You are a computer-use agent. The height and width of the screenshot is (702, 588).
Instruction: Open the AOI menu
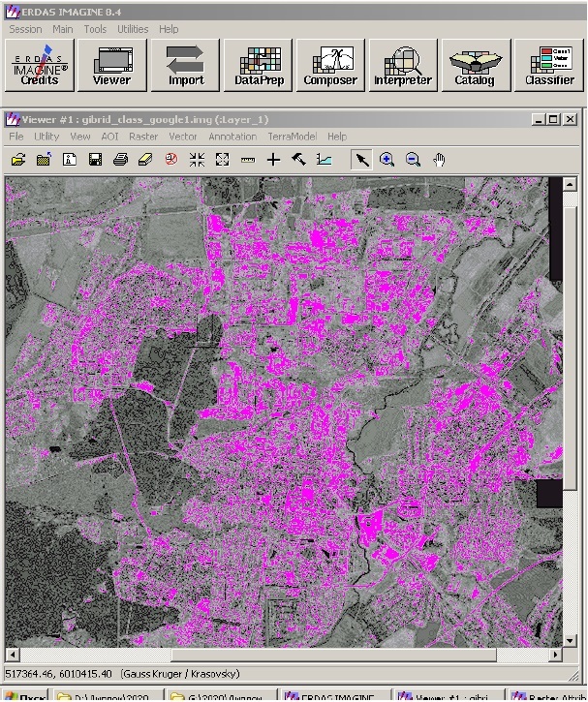pyautogui.click(x=109, y=137)
